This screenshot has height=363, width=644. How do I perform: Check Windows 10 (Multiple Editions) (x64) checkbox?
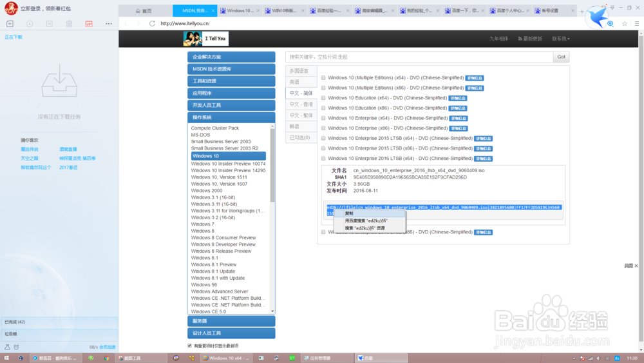(323, 78)
